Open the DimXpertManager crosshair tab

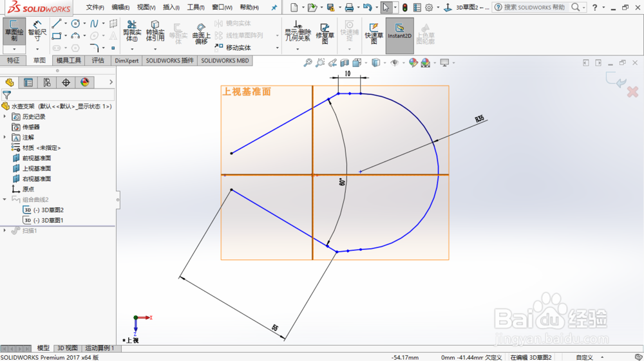pos(66,82)
